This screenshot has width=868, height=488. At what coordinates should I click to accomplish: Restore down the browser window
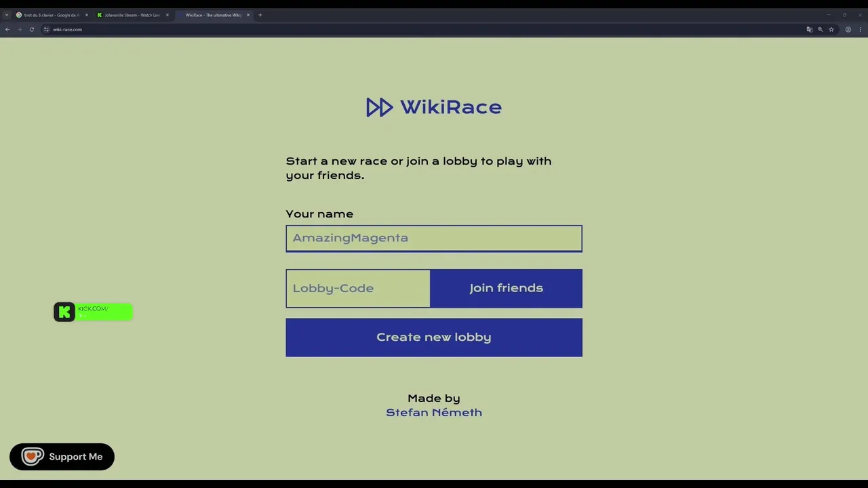(844, 15)
